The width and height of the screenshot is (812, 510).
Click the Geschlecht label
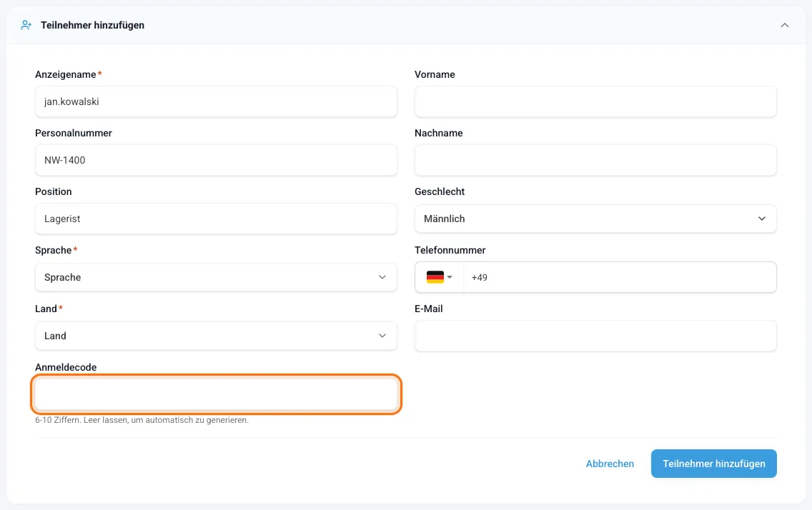pos(440,191)
